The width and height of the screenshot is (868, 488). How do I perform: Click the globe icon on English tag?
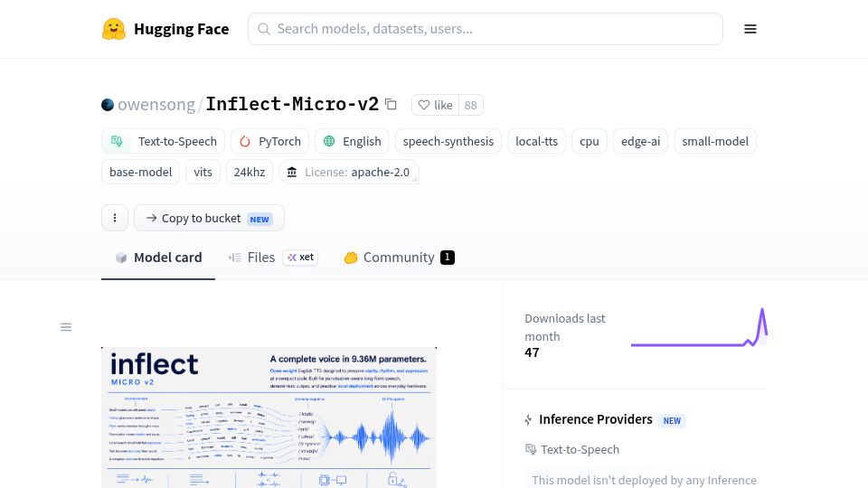pyautogui.click(x=329, y=141)
